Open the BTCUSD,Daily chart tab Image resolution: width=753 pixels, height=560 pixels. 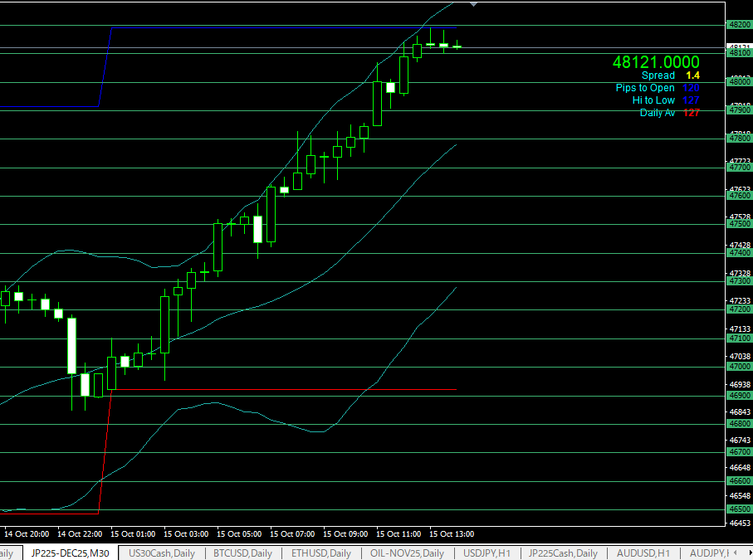coord(242,553)
